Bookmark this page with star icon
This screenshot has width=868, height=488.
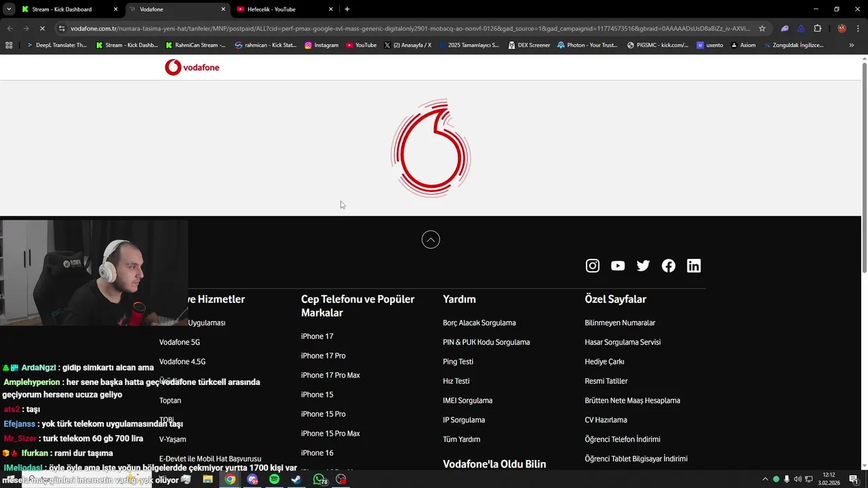(x=762, y=28)
